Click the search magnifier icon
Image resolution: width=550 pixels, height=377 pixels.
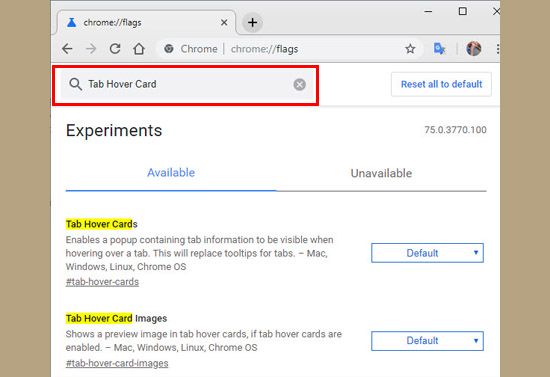(x=75, y=85)
